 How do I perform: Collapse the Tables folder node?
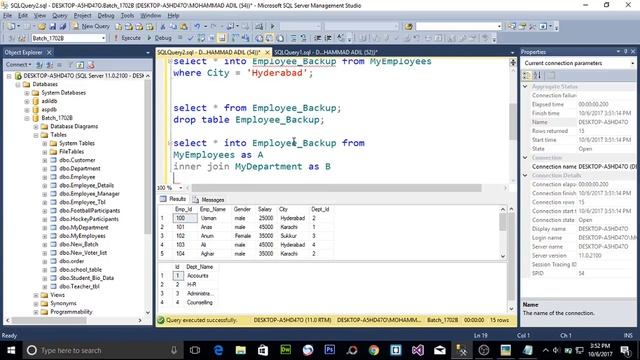[36, 135]
